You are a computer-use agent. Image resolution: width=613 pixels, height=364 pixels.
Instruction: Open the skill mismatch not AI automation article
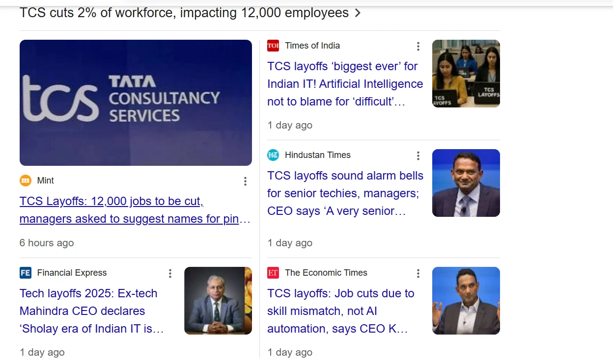[x=341, y=311]
